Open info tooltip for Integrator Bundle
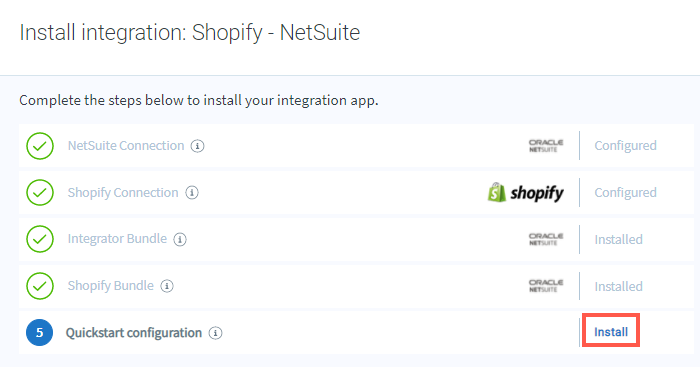Viewport: 700px width, 367px height. (x=180, y=239)
